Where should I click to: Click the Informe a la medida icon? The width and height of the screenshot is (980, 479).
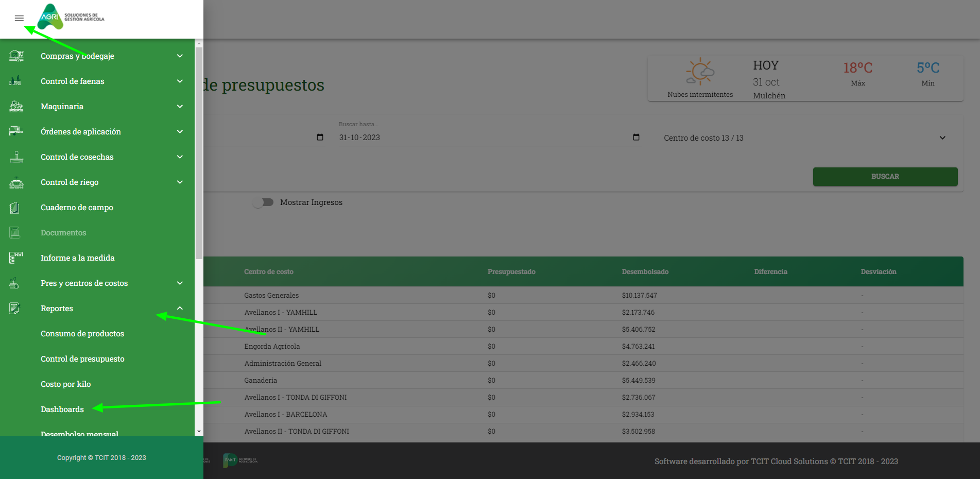(x=16, y=258)
